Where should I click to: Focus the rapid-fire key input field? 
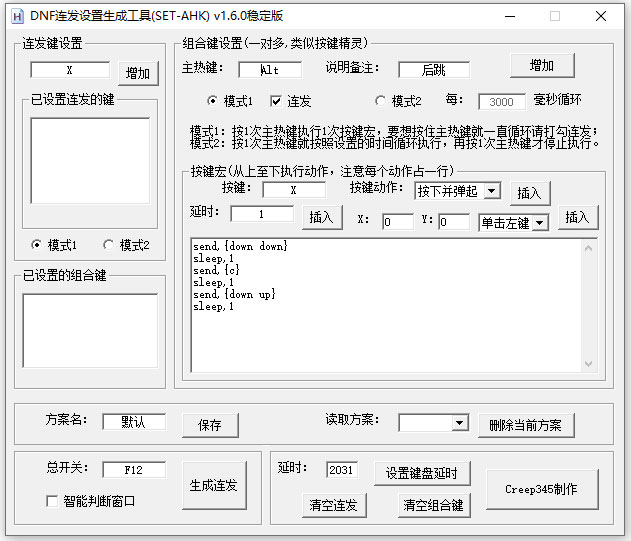[70, 70]
